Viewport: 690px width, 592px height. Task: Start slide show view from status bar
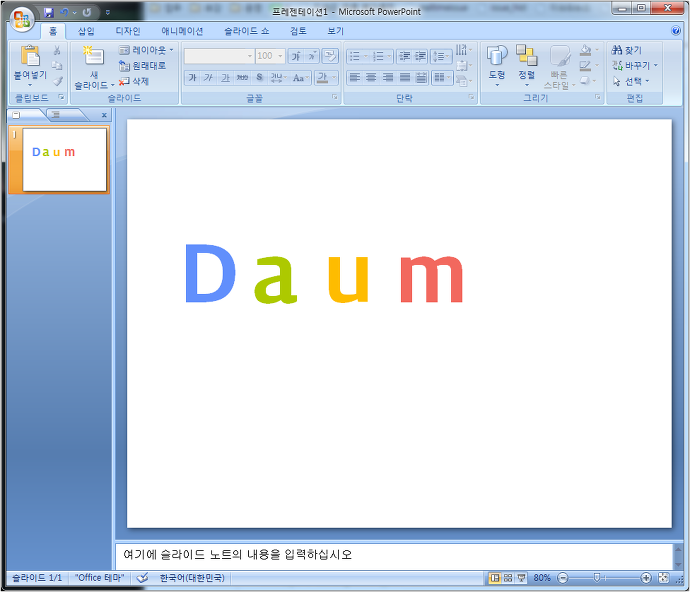[521, 578]
